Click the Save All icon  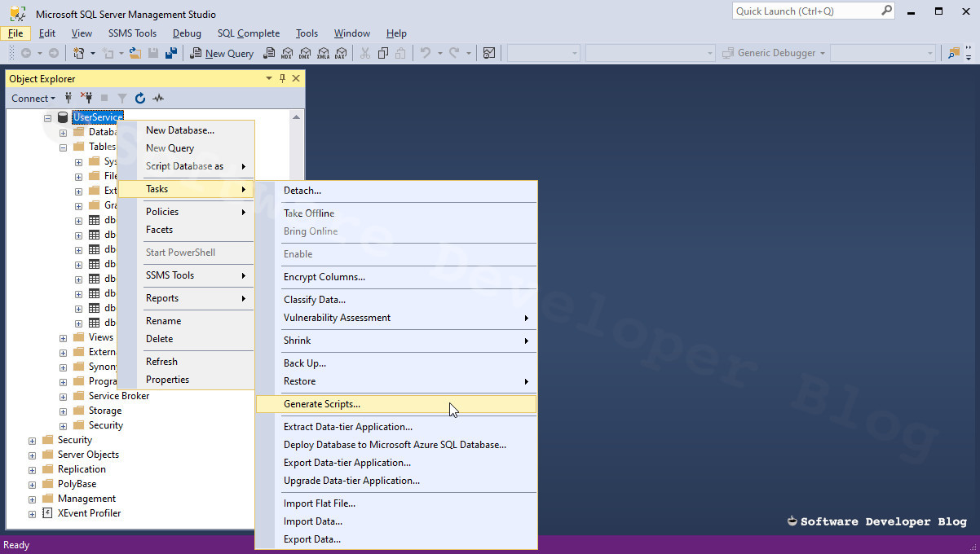[171, 53]
